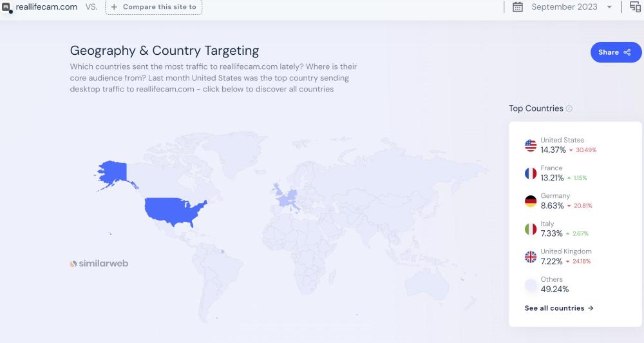Click highlighted Western Europe on the map
Image resolution: width=644 pixels, height=343 pixels.
click(287, 196)
